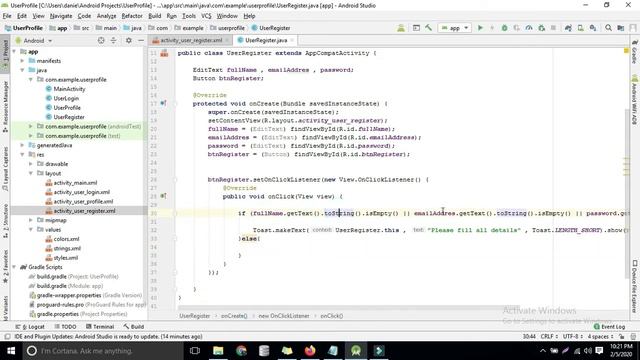Click the override gutter icon at onCreate line
The height and width of the screenshot is (360, 640).
(x=163, y=103)
